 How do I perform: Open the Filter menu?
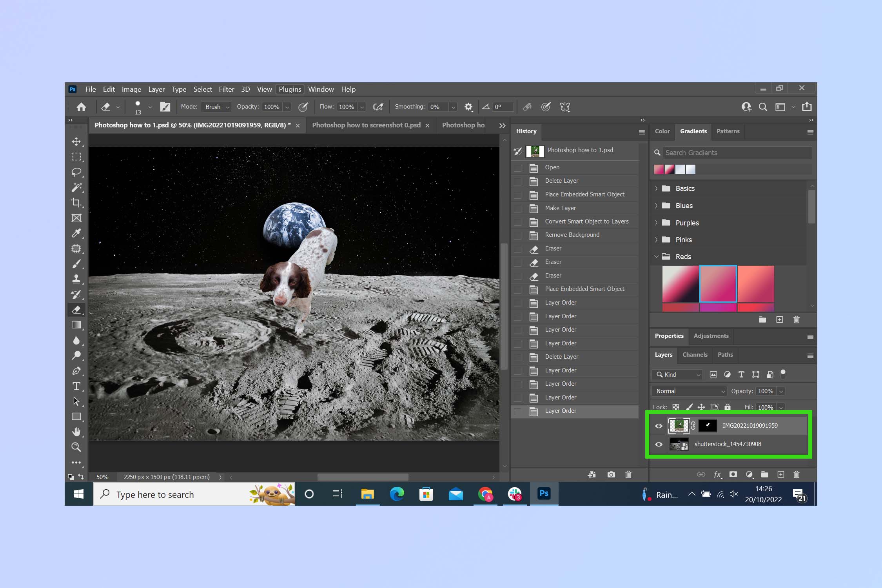(x=226, y=89)
